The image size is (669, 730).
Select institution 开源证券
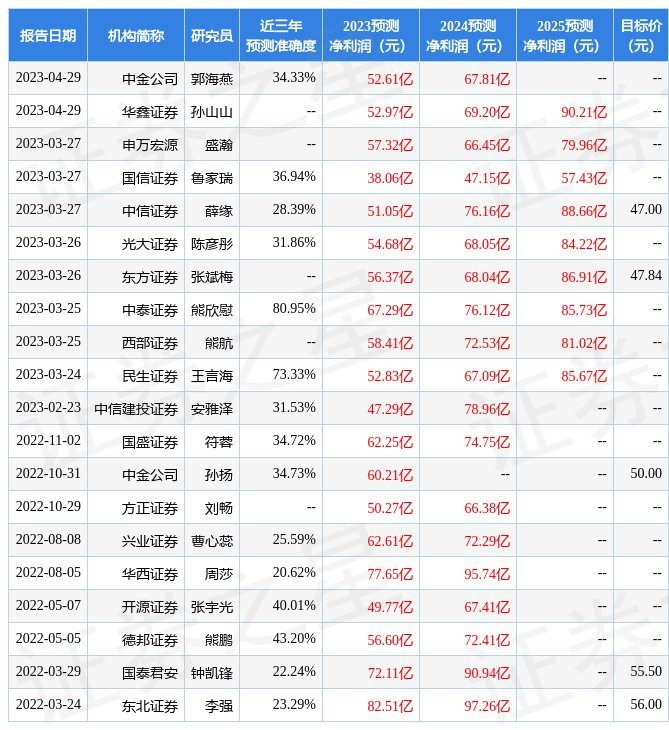pos(150,608)
